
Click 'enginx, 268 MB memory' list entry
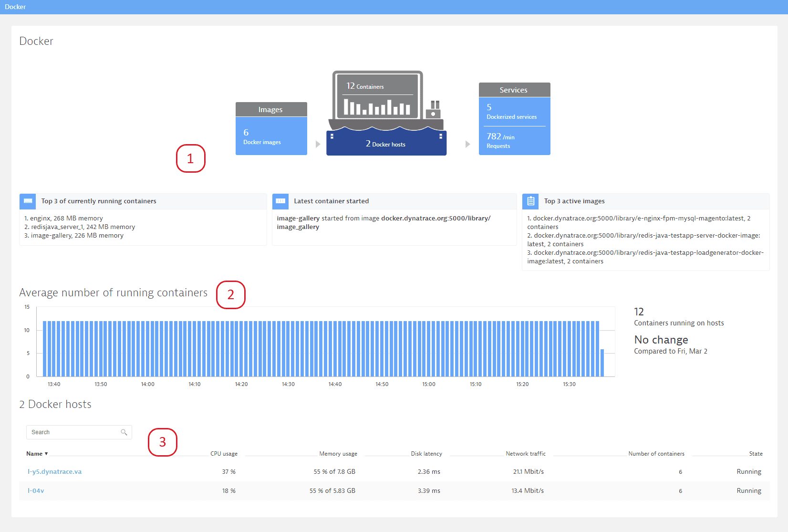(63, 218)
